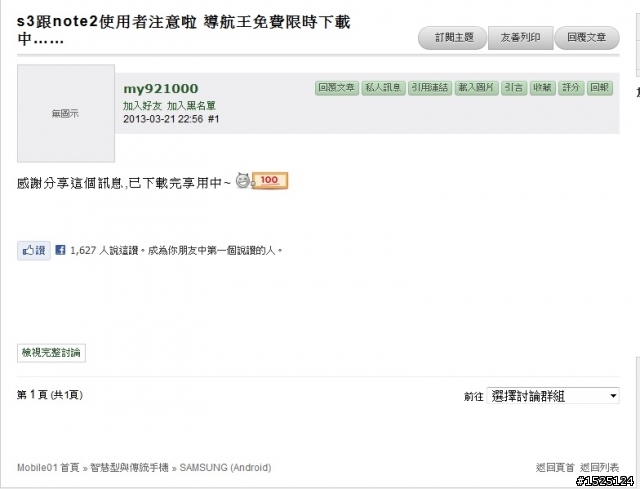Click the text 1,627 人說這讚
Screen dimensions: 640x489
pyautogui.click(x=104, y=250)
